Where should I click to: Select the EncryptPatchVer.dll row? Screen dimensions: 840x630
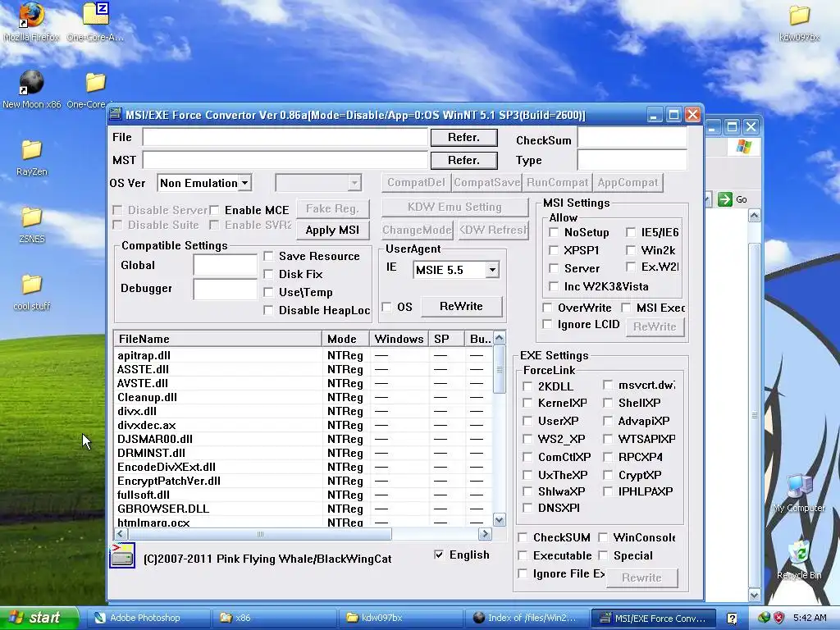click(304, 481)
